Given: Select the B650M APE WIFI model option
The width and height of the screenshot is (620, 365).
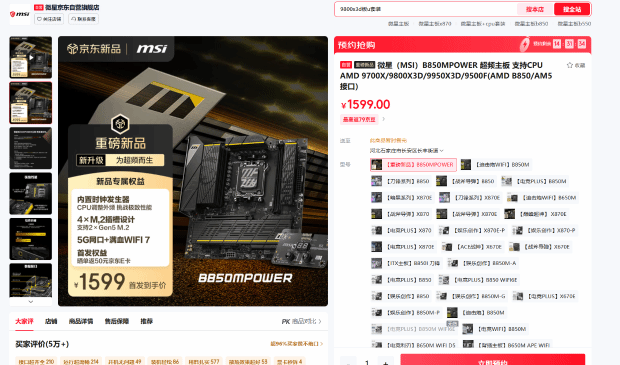Looking at the screenshot, I should click(x=507, y=345).
